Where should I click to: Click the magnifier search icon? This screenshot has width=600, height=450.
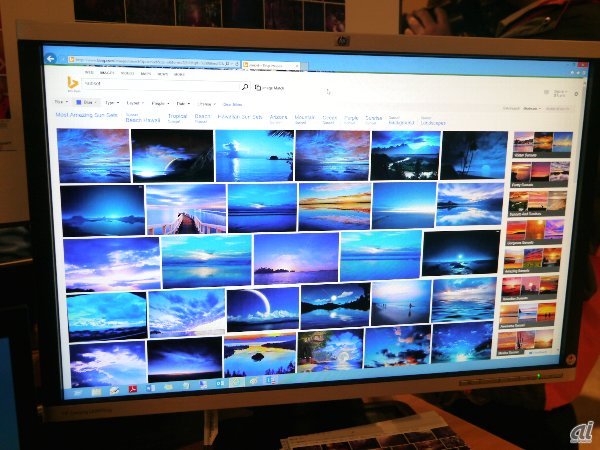(x=245, y=87)
